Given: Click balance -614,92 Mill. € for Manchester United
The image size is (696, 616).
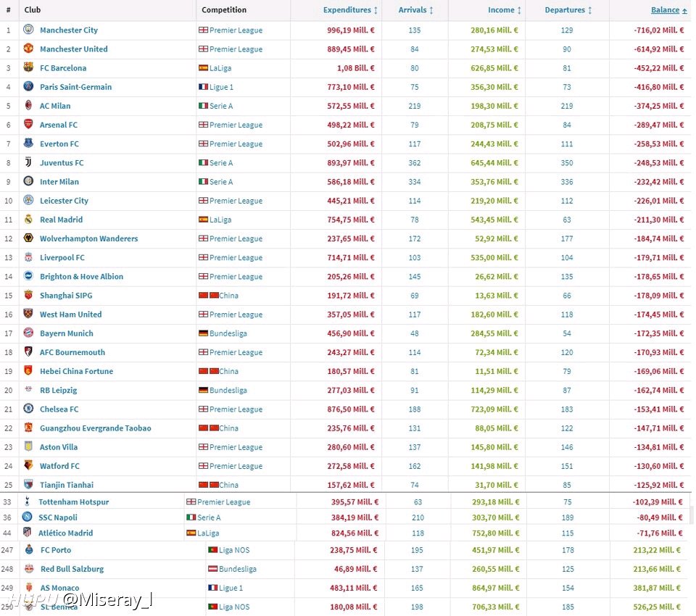Looking at the screenshot, I should (x=659, y=49).
